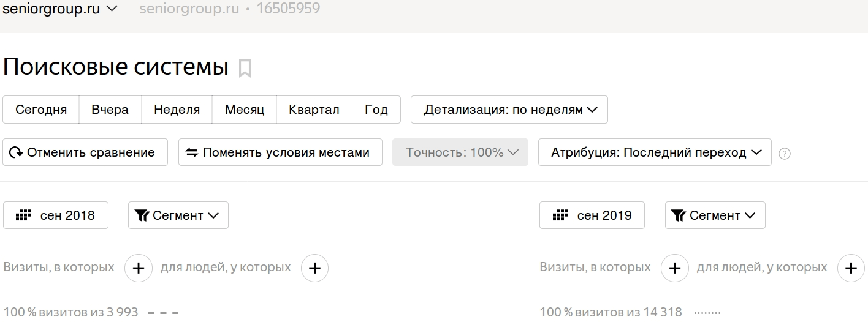Viewport: 868px width, 322px height.
Task: Select the Вчера period tab
Action: coord(110,110)
